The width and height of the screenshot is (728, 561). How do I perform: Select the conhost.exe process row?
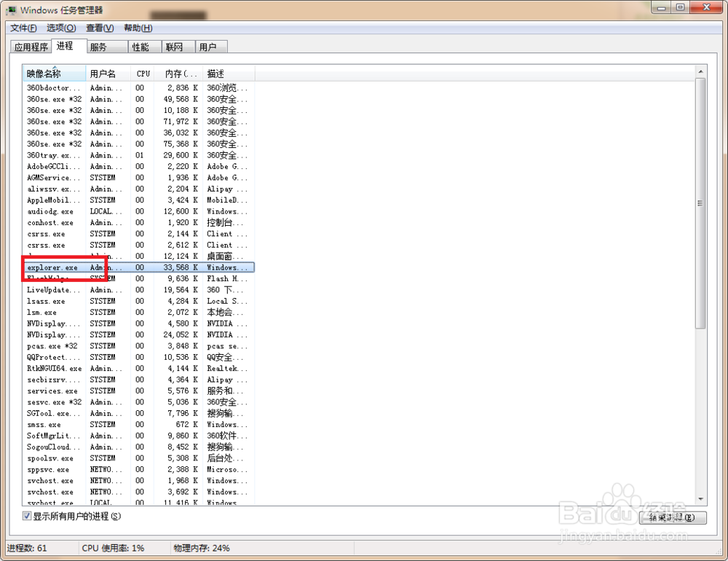[x=138, y=223]
